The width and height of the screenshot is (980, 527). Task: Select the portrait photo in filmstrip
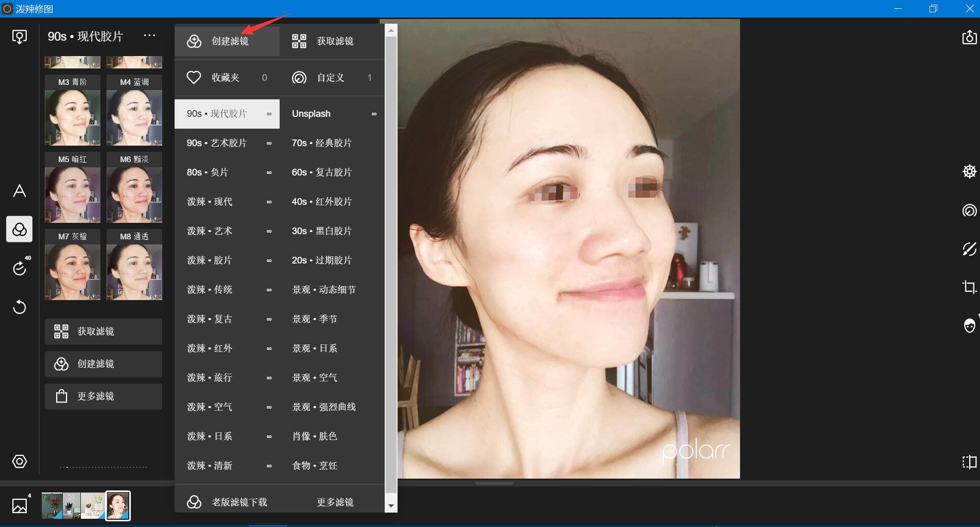pyautogui.click(x=118, y=506)
